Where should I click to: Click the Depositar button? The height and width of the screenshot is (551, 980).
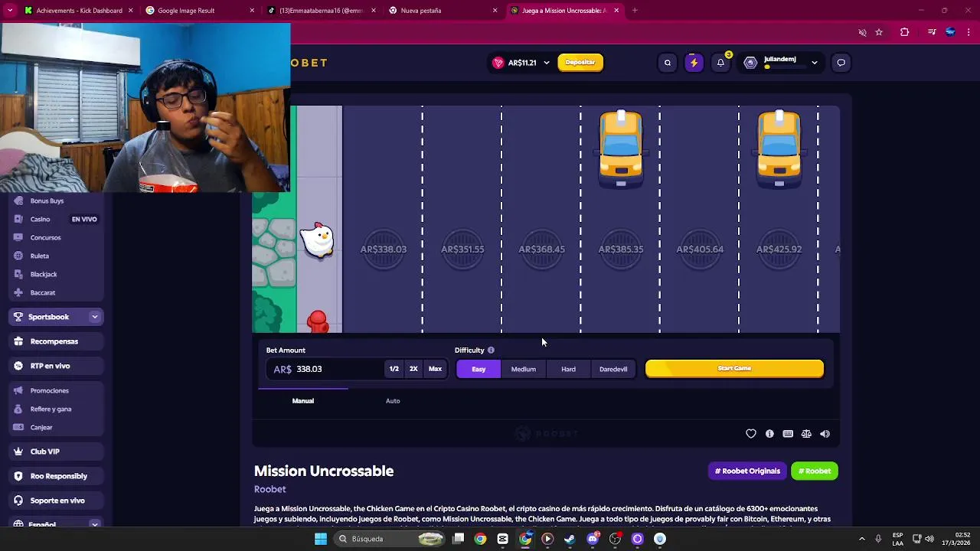click(580, 63)
